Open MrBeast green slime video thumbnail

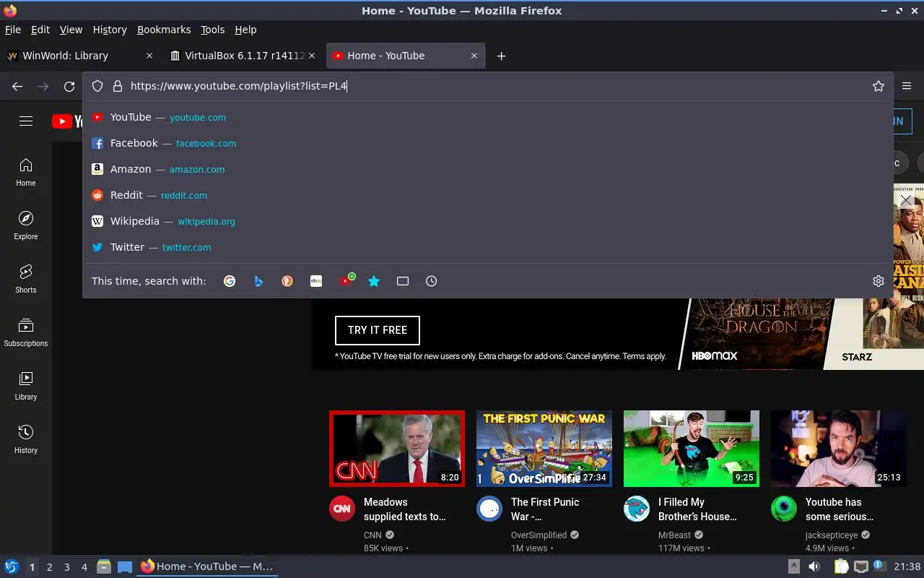click(692, 449)
